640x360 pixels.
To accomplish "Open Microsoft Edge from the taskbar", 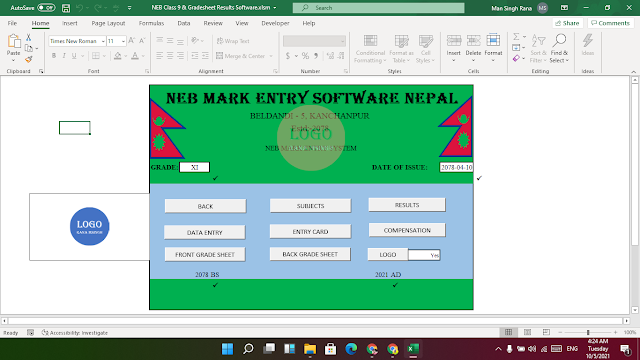I will [351, 349].
